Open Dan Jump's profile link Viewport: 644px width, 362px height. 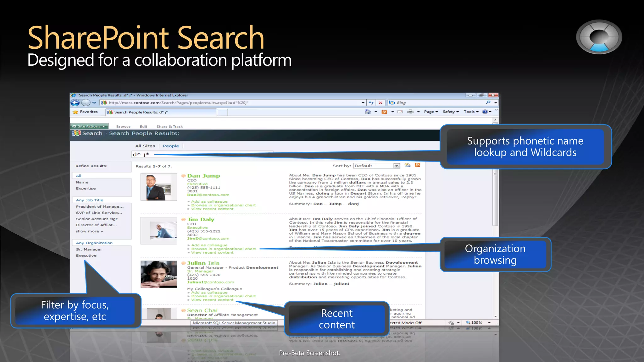click(203, 176)
